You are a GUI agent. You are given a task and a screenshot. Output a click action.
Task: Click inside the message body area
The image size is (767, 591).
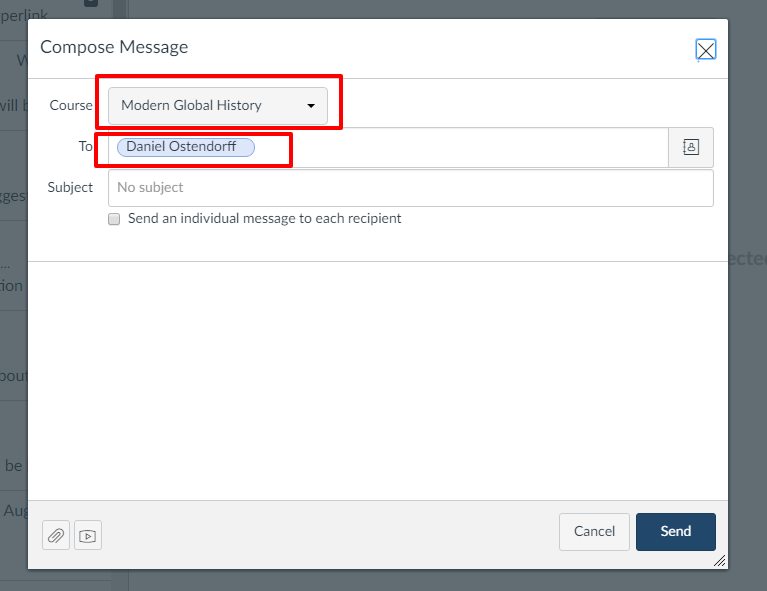point(378,380)
